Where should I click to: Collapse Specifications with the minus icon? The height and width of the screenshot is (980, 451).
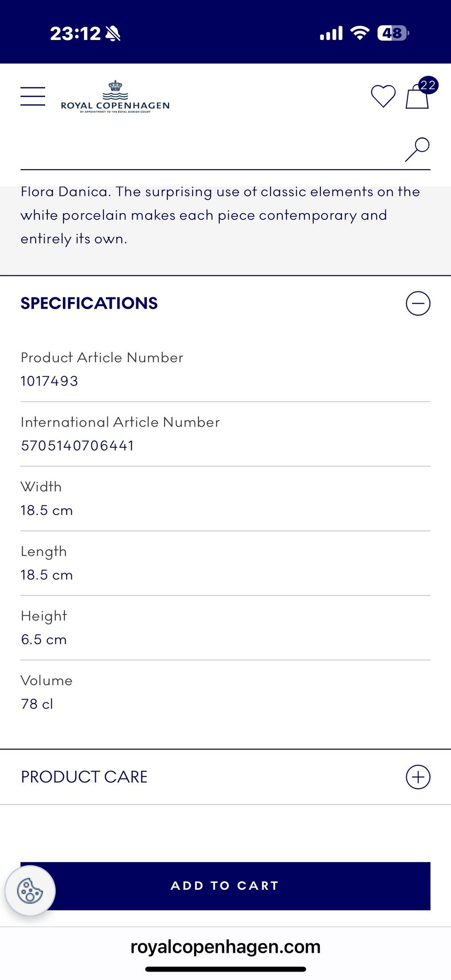pos(418,303)
